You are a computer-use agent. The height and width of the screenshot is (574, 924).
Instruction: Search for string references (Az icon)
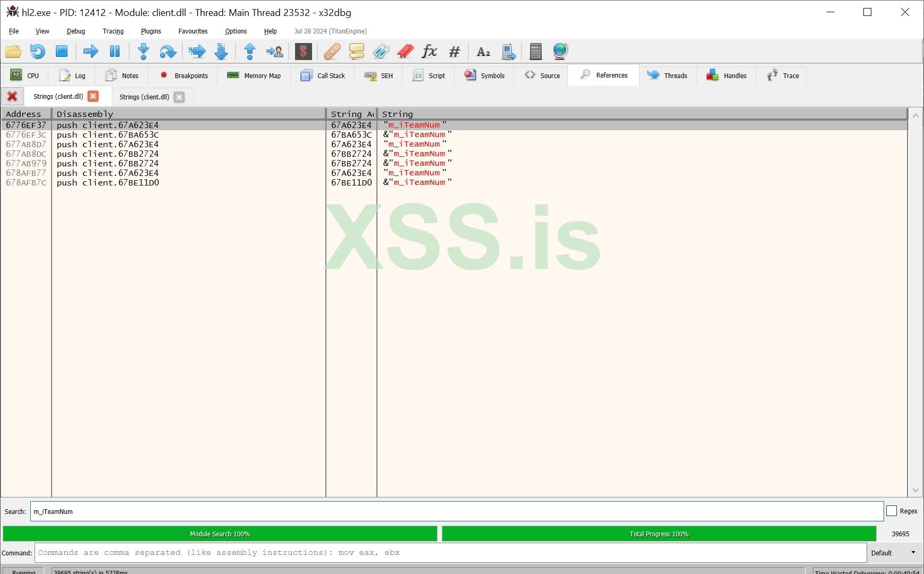[x=483, y=52]
